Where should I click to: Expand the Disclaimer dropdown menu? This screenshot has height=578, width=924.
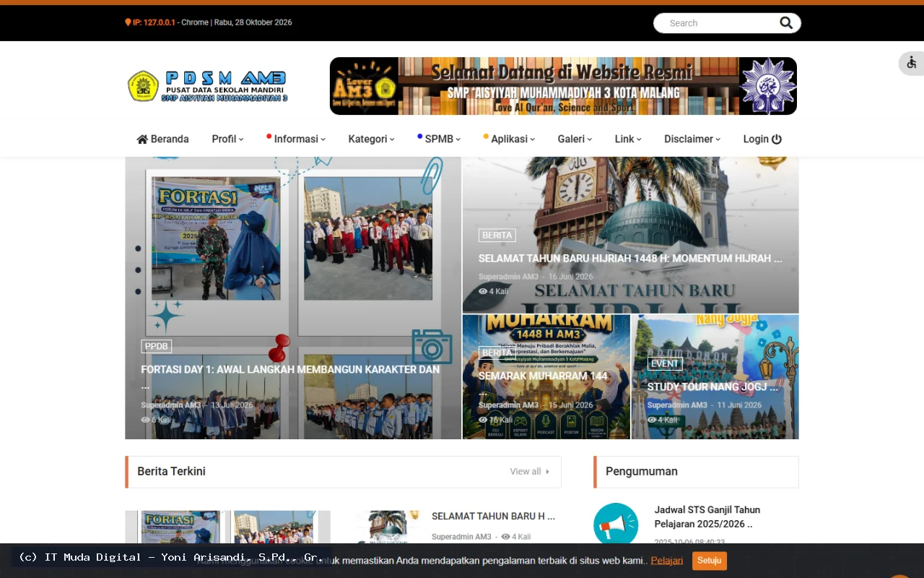pyautogui.click(x=692, y=139)
